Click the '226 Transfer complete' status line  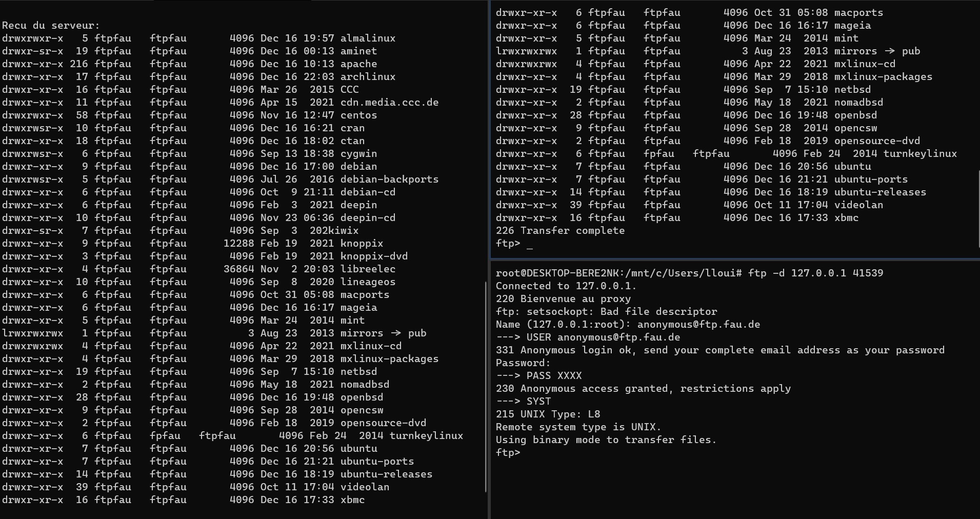click(560, 231)
